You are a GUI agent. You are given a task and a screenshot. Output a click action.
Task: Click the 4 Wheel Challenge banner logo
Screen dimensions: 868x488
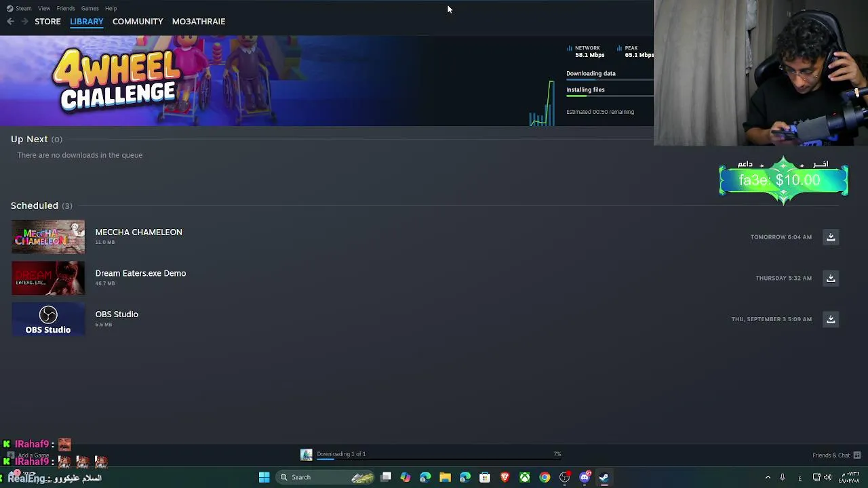coord(117,80)
